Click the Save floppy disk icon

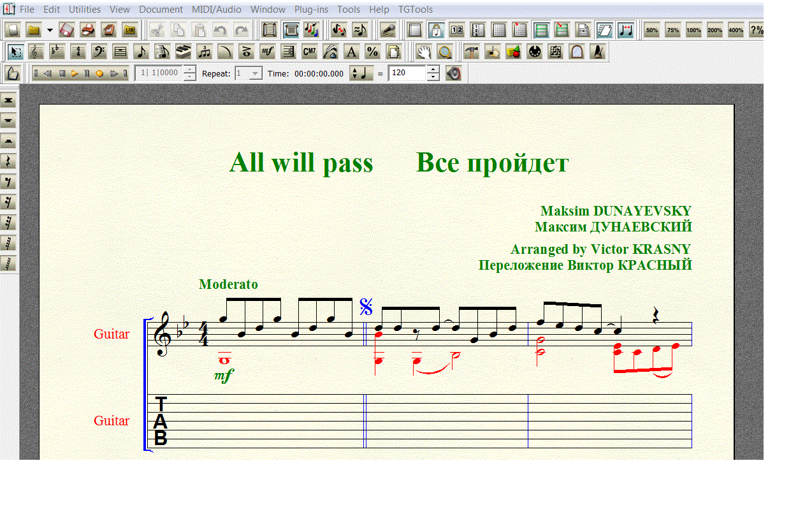(x=67, y=30)
